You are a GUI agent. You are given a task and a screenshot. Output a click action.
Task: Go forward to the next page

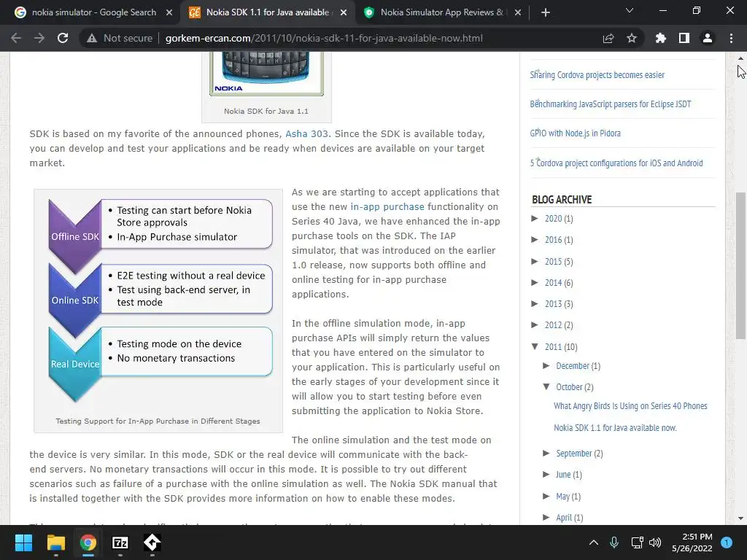point(39,38)
